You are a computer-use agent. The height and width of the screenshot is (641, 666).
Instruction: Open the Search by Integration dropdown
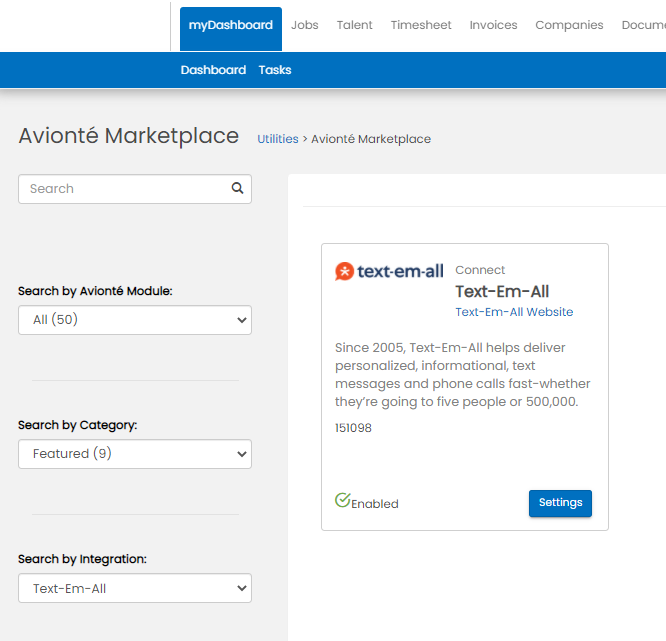point(135,588)
